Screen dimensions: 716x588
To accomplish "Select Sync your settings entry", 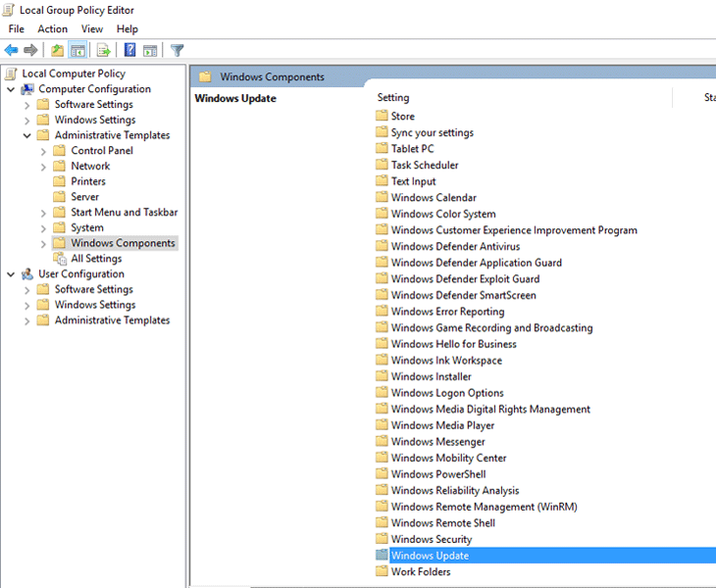I will tap(432, 132).
